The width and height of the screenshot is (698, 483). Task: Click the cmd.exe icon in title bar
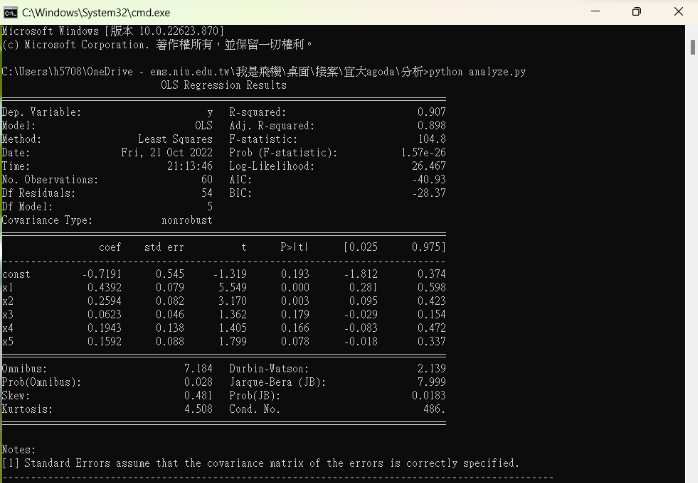tap(10, 12)
